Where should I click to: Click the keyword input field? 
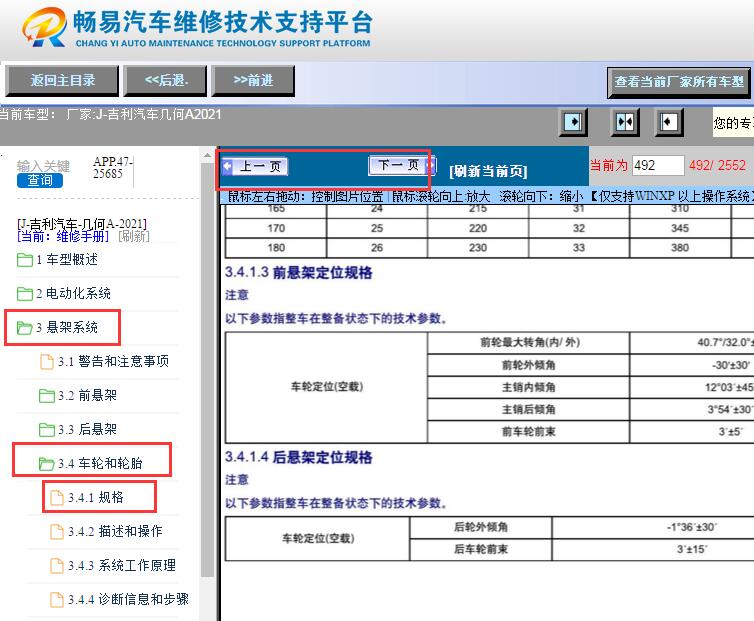tap(43, 166)
